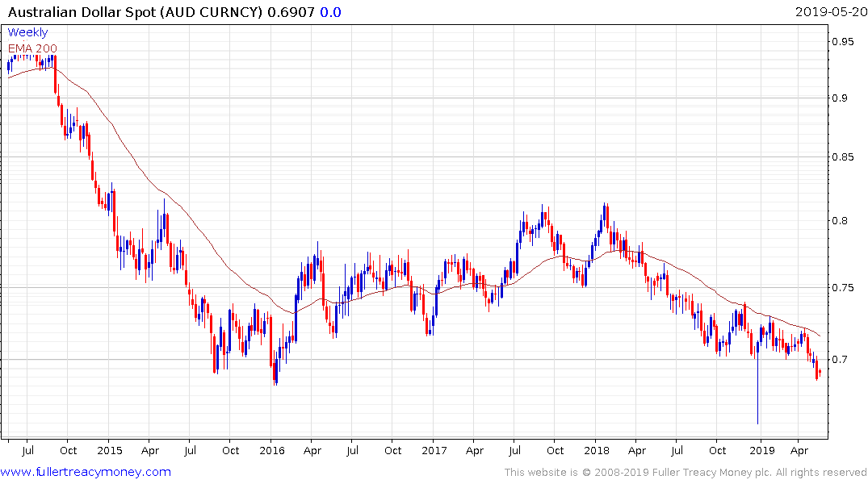
Task: Select the 2018 time axis label
Action: [x=596, y=450]
